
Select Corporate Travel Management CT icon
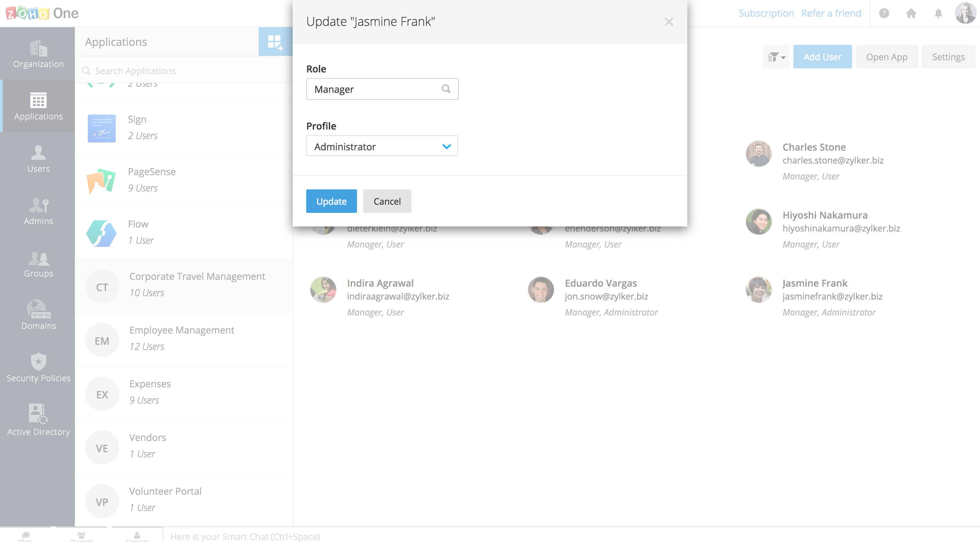[x=102, y=287]
